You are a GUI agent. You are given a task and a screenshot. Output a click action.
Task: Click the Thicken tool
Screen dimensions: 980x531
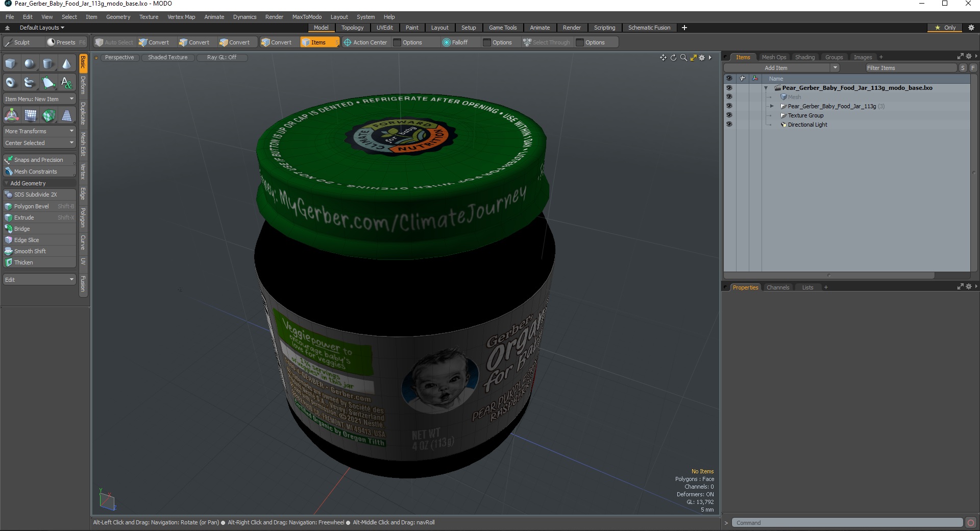tap(40, 262)
